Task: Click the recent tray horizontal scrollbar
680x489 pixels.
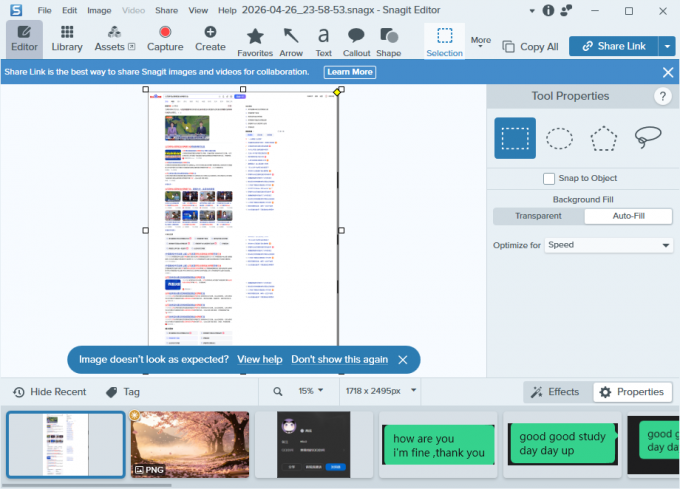Action: (87, 485)
